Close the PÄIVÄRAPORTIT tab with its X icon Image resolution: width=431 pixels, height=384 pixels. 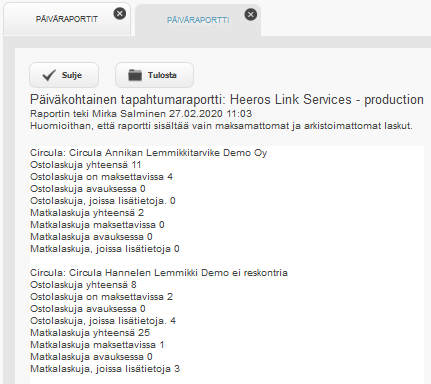120,14
